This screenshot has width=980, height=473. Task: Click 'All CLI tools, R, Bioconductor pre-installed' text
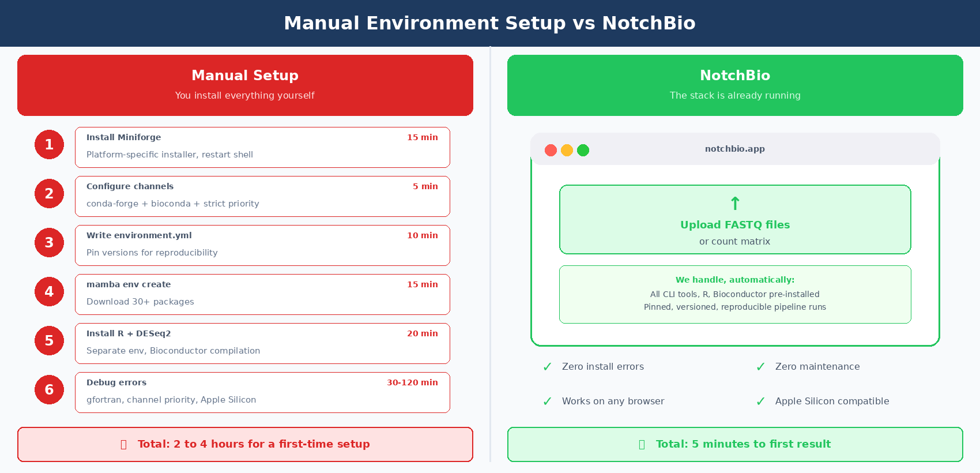click(735, 294)
